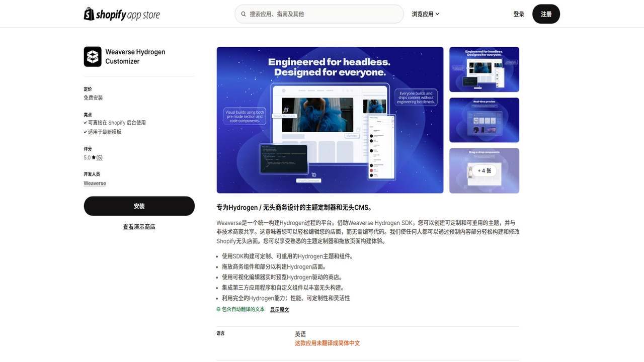Open the Weaverse developer link
Image resolution: width=644 pixels, height=362 pixels.
point(95,184)
